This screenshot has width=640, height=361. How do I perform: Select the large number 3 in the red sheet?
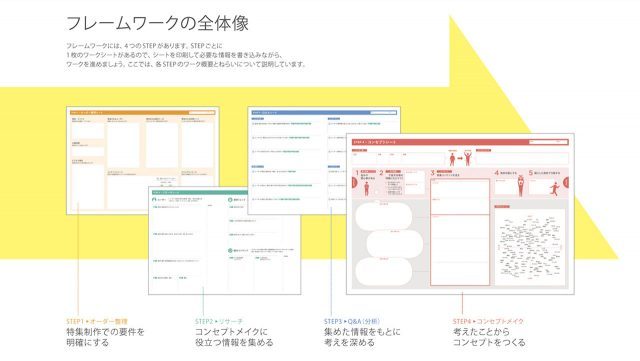(x=433, y=173)
